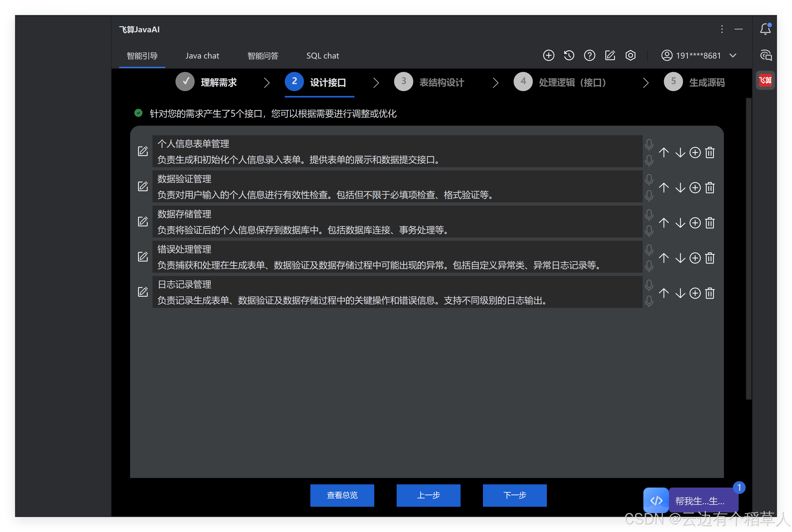This screenshot has width=792, height=532.
Task: Open the history clock icon
Action: point(569,55)
